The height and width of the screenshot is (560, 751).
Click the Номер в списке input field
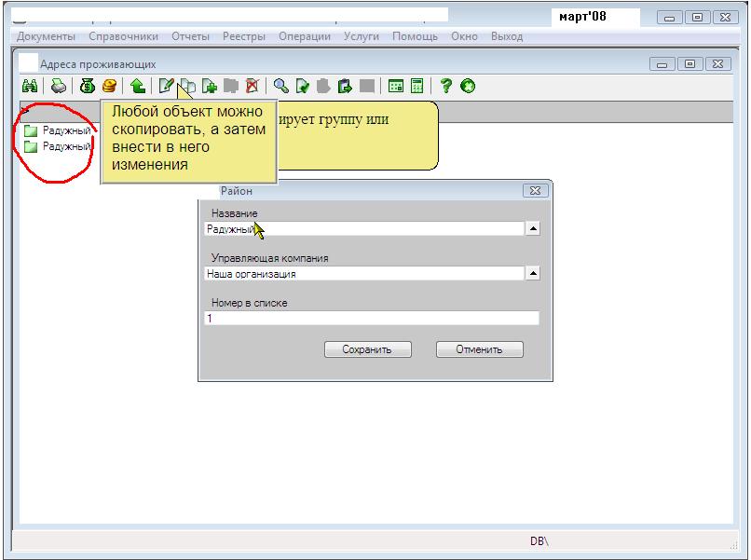[372, 318]
